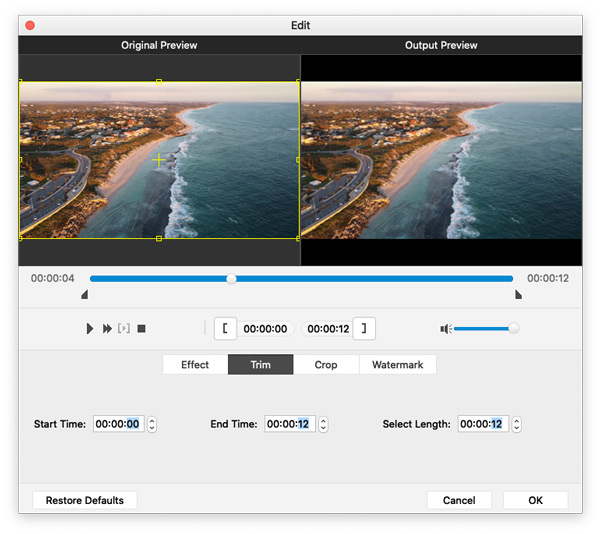Screen dimensions: 600x534
Task: Set trim end with right bracket button
Action: tap(366, 328)
